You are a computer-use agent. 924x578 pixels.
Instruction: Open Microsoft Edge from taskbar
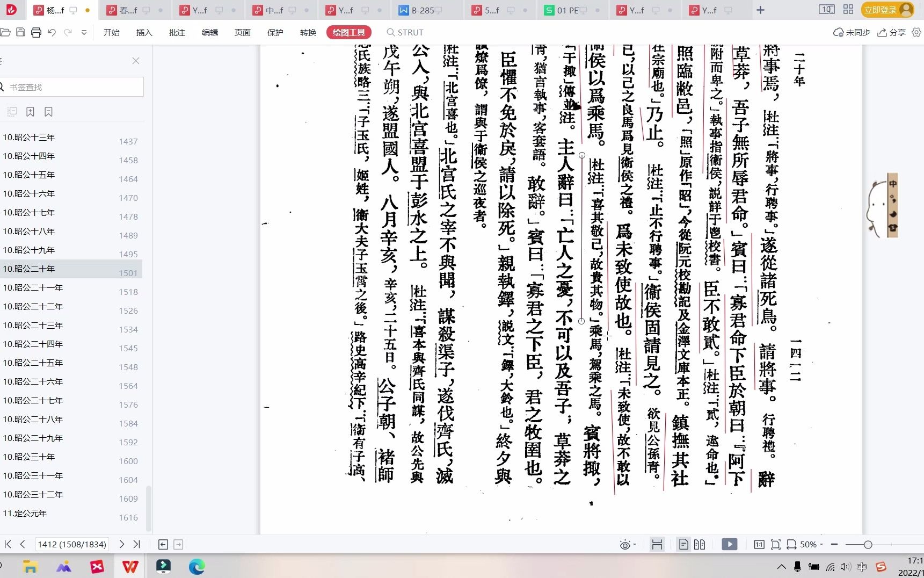coord(197,566)
